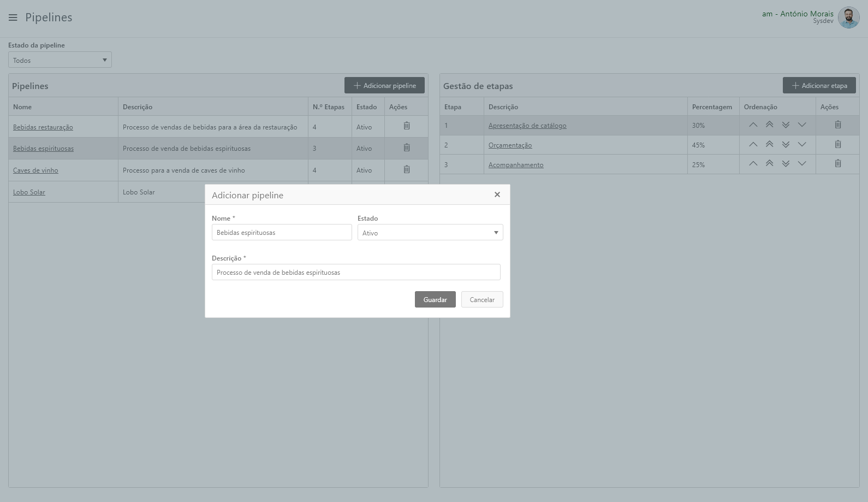Open the Orçamentação stage link
Screen dimensions: 868x502
pyautogui.click(x=510, y=145)
